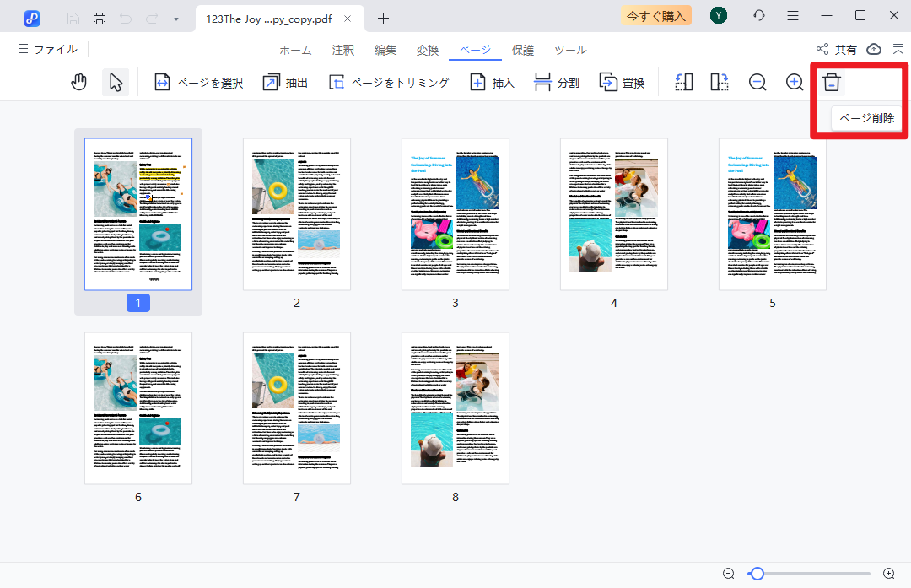Select page 3 thumbnail

coord(455,214)
